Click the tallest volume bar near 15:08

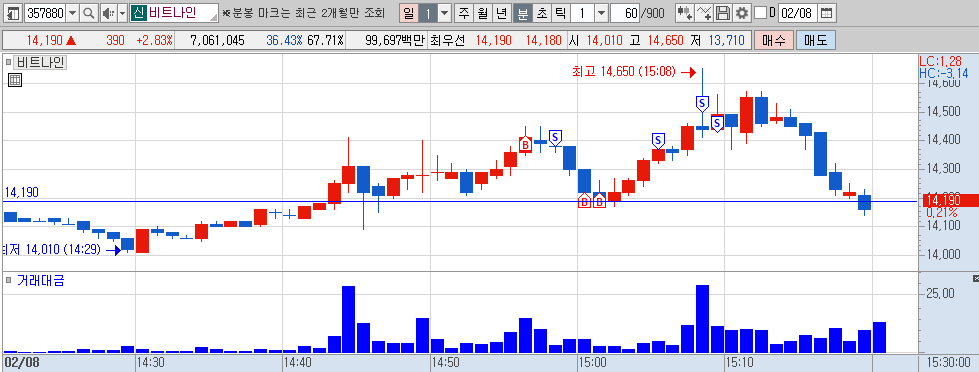coord(702,319)
